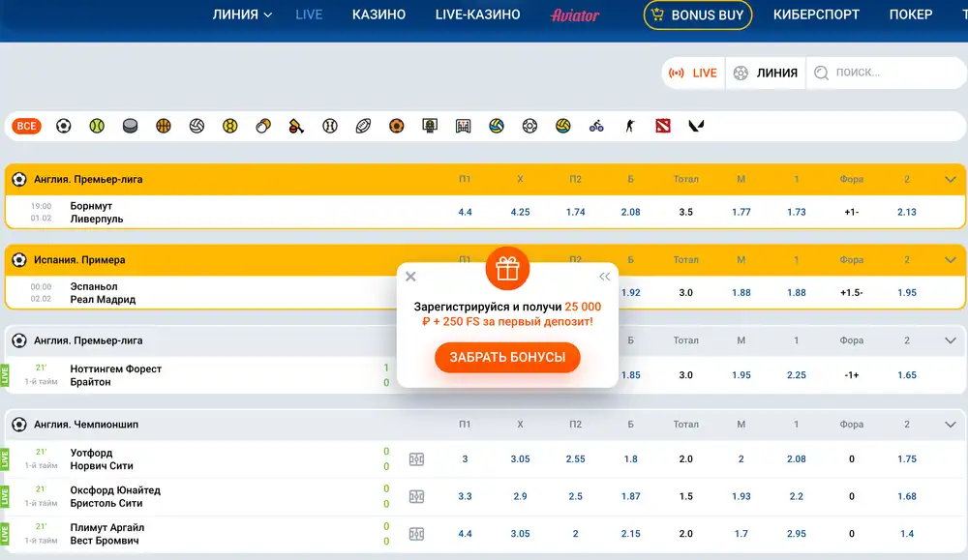The image size is (968, 560).
Task: Pick the American football sport icon
Action: [x=363, y=126]
